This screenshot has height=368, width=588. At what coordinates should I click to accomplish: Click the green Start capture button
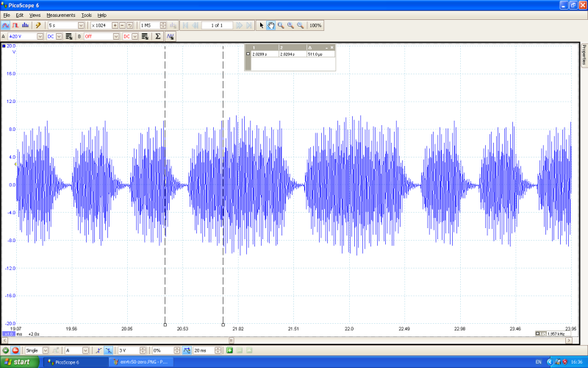[5, 350]
